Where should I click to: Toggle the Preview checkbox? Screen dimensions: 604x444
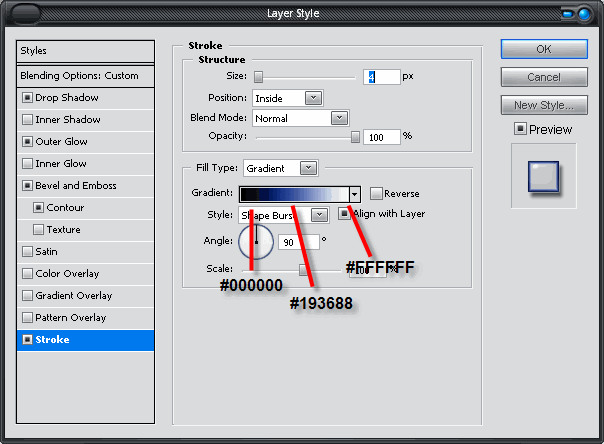click(520, 129)
